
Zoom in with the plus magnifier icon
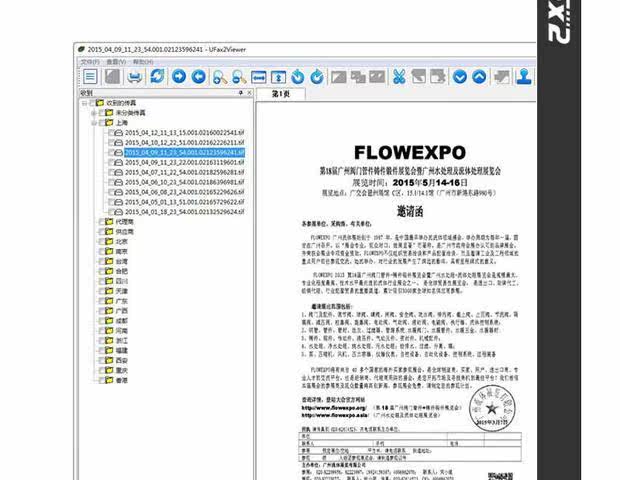click(219, 77)
